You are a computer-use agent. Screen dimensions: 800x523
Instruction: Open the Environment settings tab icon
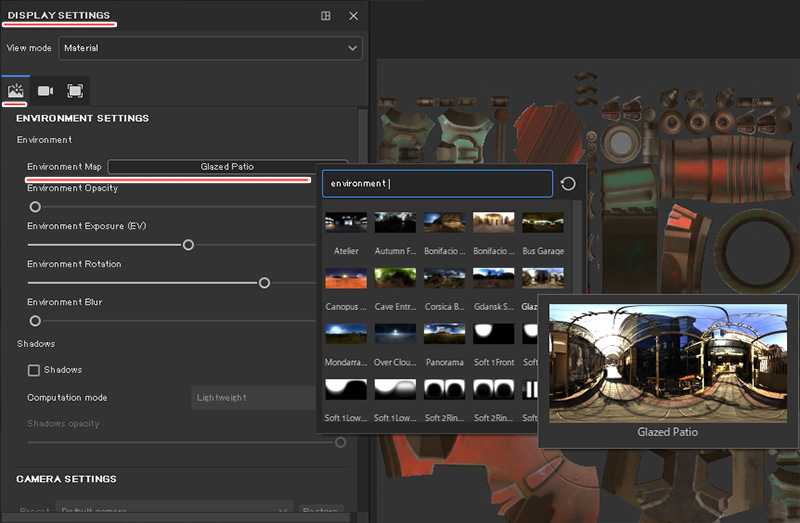(x=15, y=91)
